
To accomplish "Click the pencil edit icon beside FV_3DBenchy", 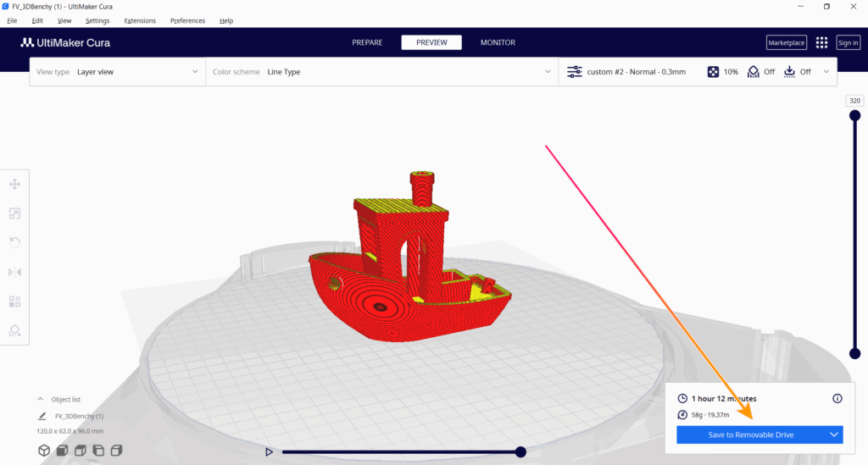I will tap(42, 416).
